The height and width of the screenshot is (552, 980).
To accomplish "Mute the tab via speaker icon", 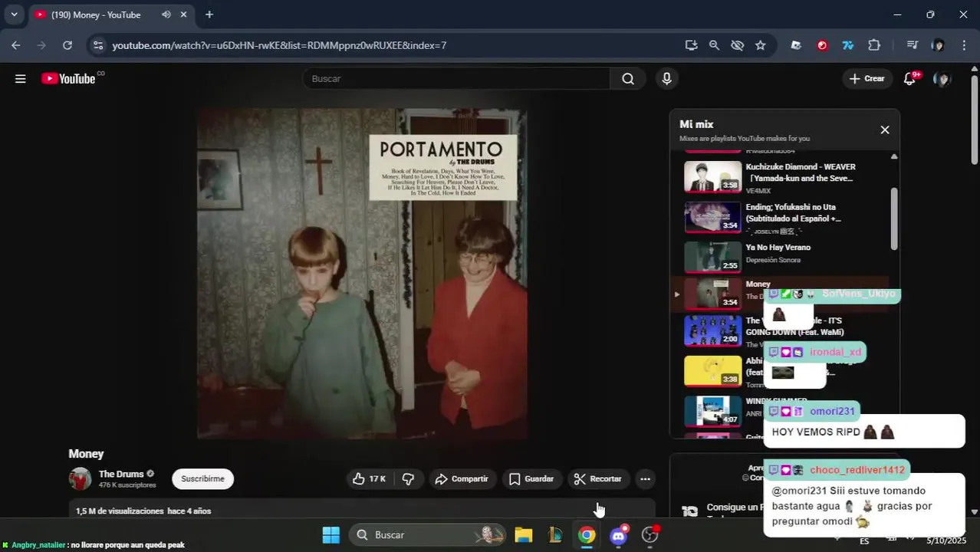I will coord(166,15).
